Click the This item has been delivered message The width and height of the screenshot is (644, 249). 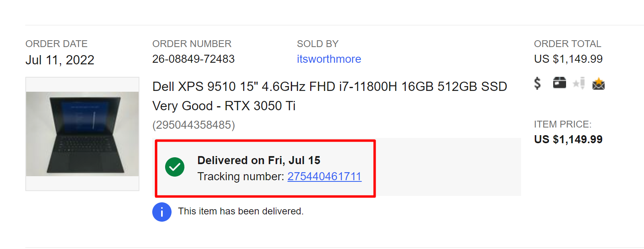pyautogui.click(x=241, y=211)
